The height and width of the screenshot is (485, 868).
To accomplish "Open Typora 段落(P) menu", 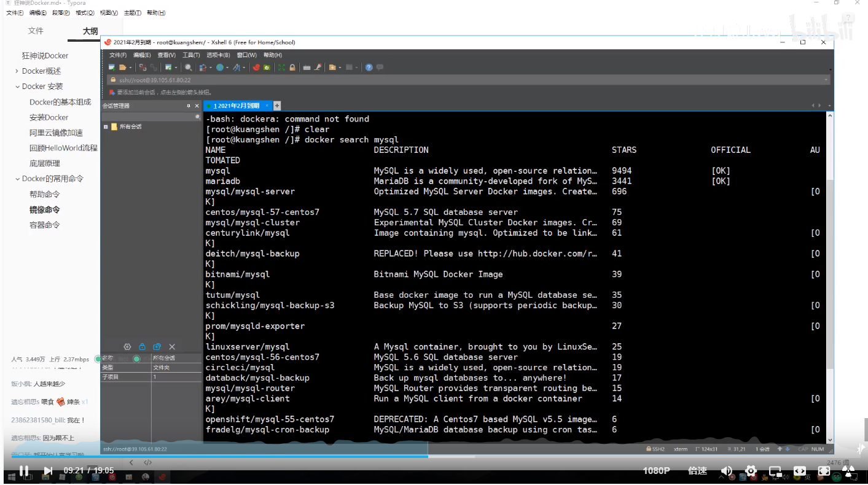I will [61, 13].
